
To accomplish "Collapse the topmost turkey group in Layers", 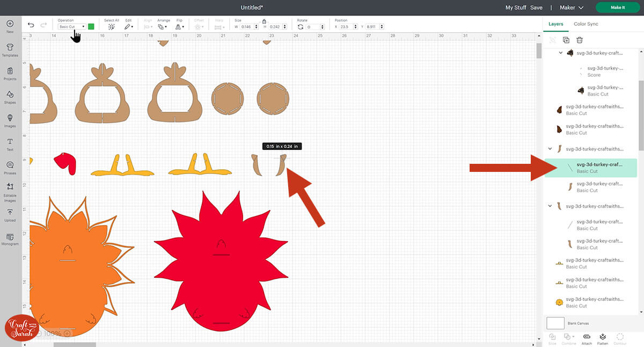I will [561, 53].
